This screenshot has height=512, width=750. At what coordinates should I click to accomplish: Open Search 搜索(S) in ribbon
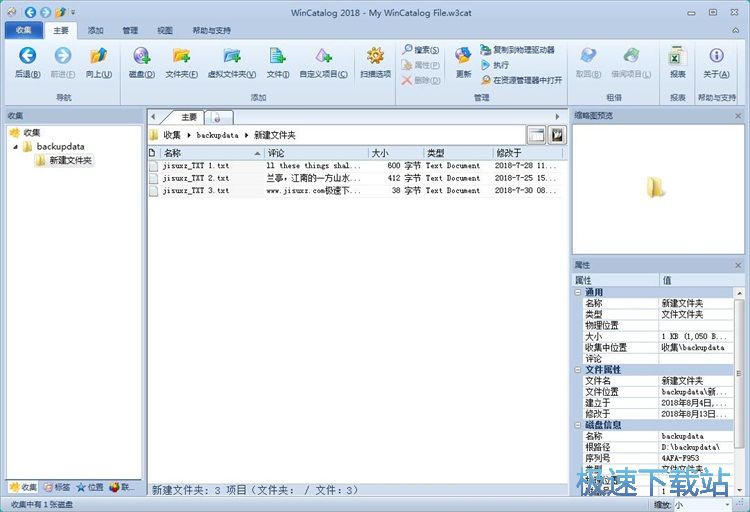tap(420, 49)
